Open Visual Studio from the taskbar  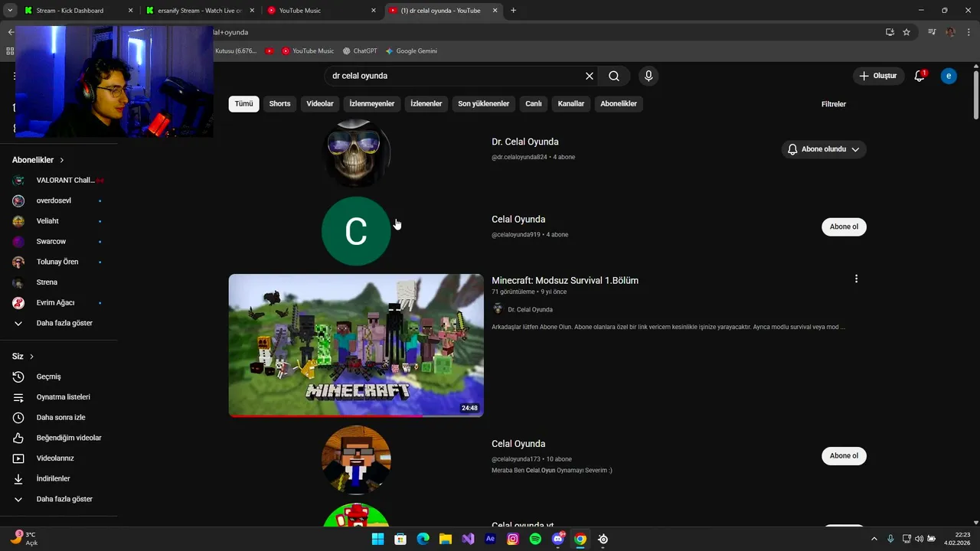click(x=468, y=539)
